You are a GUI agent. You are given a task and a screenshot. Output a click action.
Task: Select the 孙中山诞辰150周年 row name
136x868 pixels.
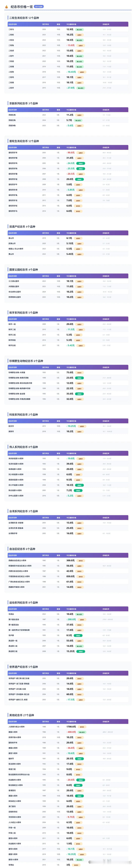[x=16, y=496]
